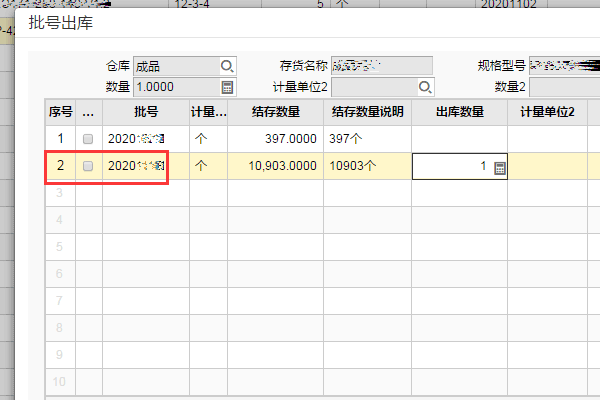Open calculator icon in 出库数量 cell
The width and height of the screenshot is (600, 400).
tap(500, 168)
